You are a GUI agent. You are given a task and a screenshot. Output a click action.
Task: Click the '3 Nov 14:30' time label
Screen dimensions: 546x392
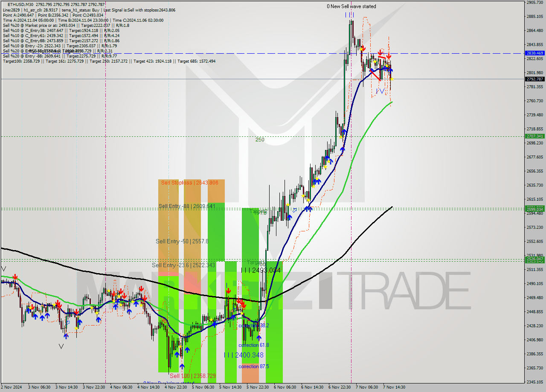(x=67, y=387)
